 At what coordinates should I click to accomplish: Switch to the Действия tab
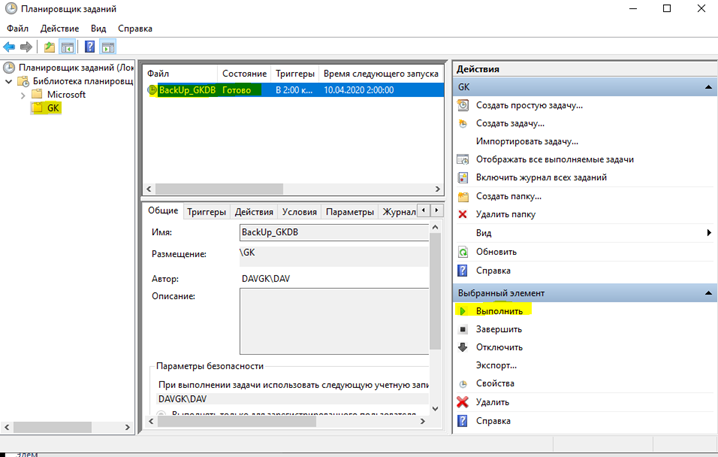click(254, 212)
